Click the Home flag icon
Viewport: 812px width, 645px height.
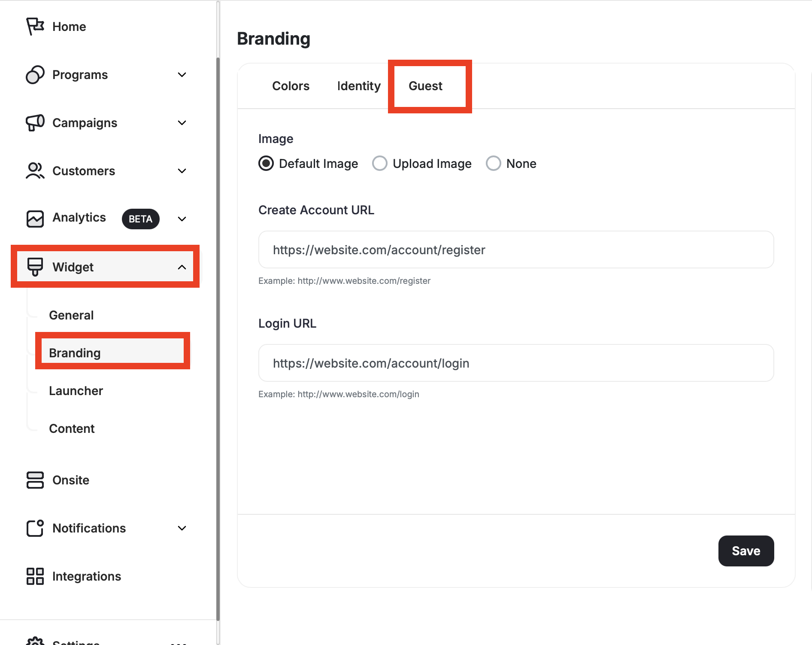[x=35, y=26]
